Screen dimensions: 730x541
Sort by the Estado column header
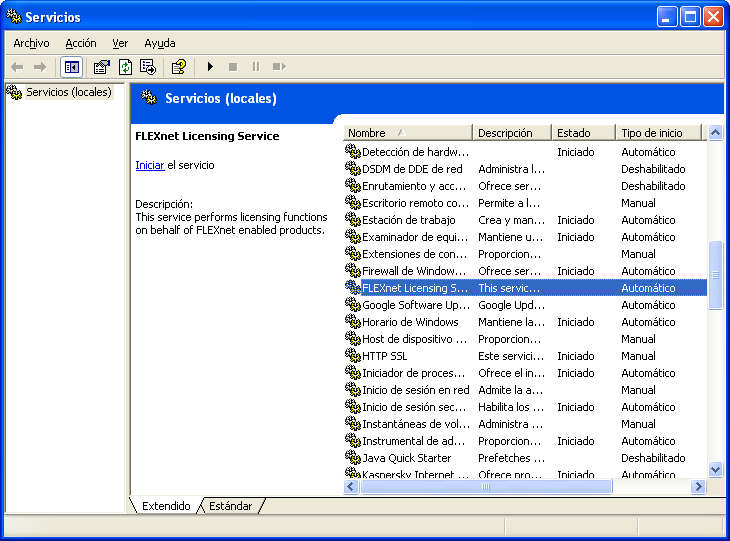coord(582,133)
